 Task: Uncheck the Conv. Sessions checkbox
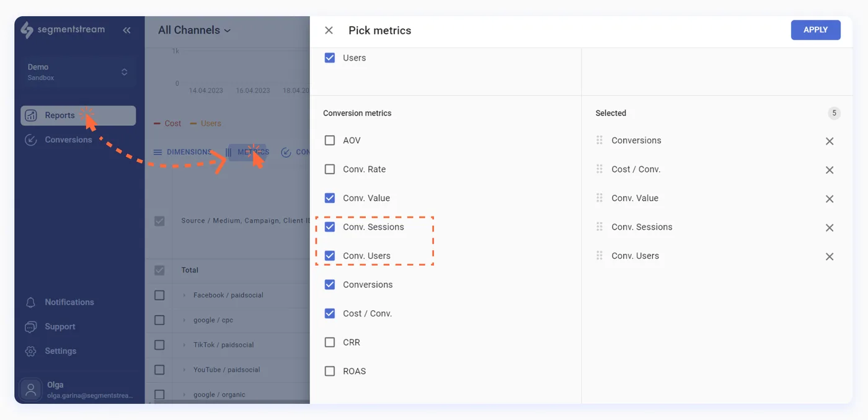pos(329,226)
